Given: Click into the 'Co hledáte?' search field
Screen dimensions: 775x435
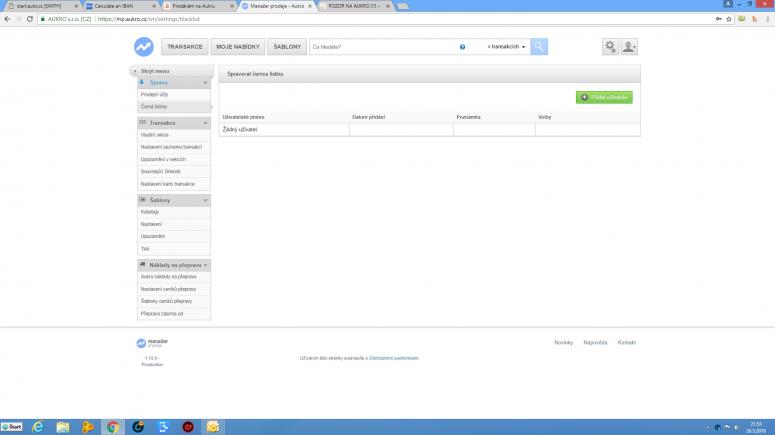Looking at the screenshot, I should (383, 46).
